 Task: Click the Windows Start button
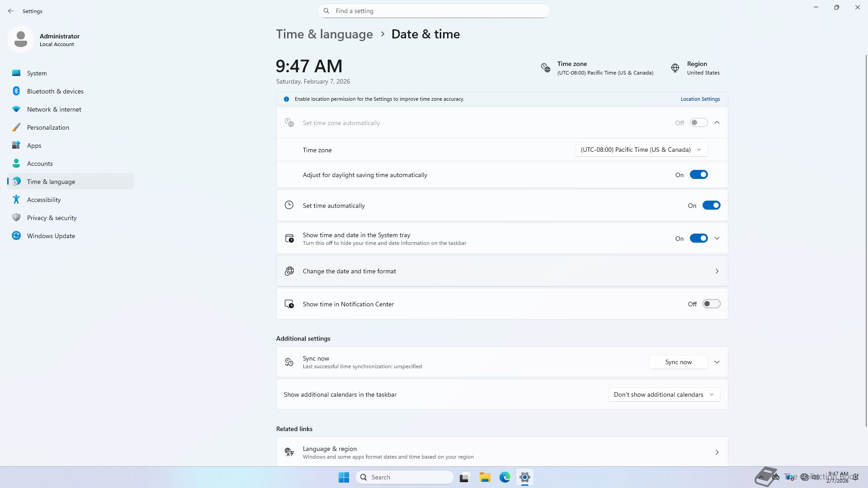[x=344, y=477]
